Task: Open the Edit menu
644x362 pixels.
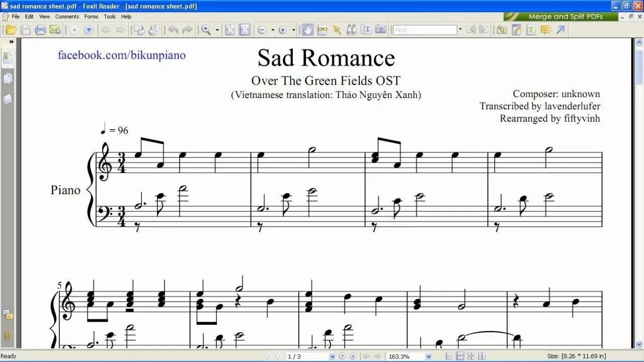Action: click(30, 17)
